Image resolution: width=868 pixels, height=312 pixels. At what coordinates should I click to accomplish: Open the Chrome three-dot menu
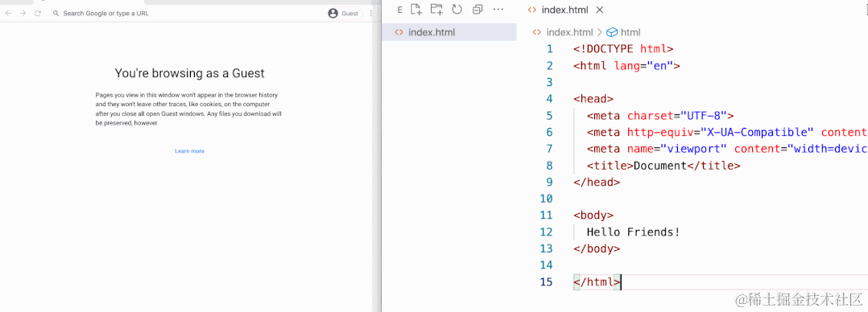coord(371,14)
